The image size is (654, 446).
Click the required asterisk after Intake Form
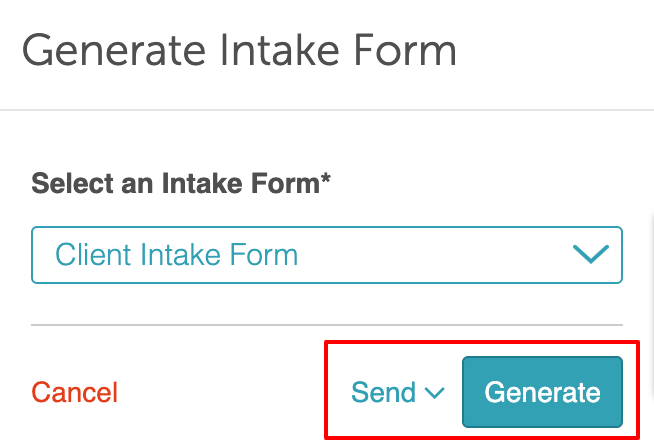coord(326,182)
